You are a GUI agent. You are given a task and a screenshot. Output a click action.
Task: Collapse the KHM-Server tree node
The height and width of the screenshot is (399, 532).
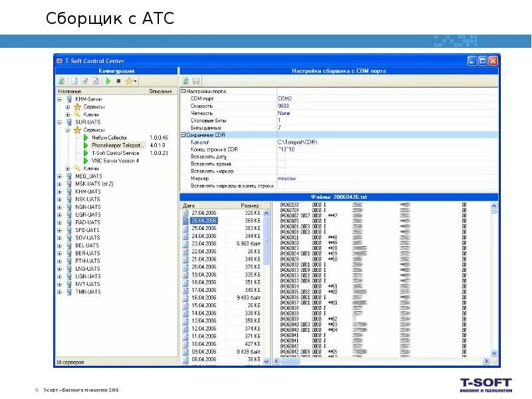(59, 99)
